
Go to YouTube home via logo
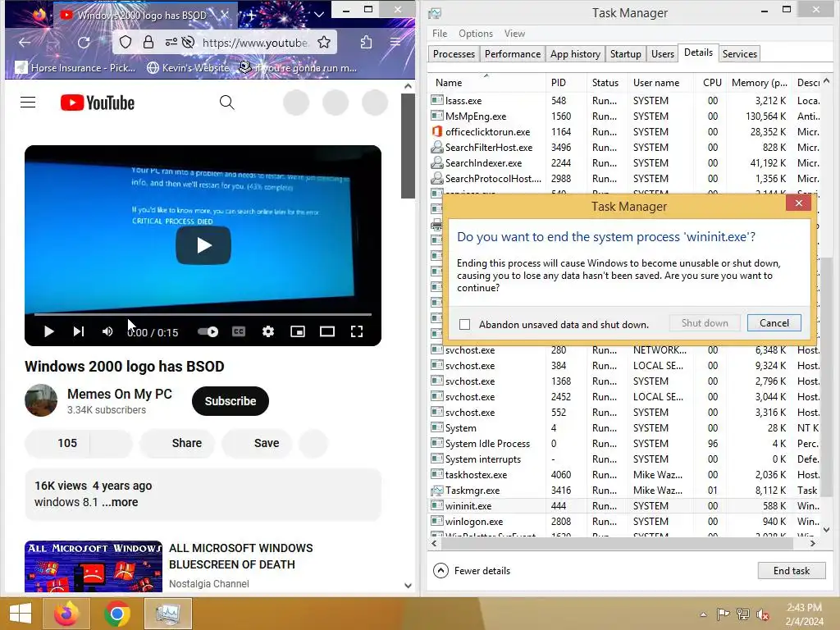coord(98,103)
